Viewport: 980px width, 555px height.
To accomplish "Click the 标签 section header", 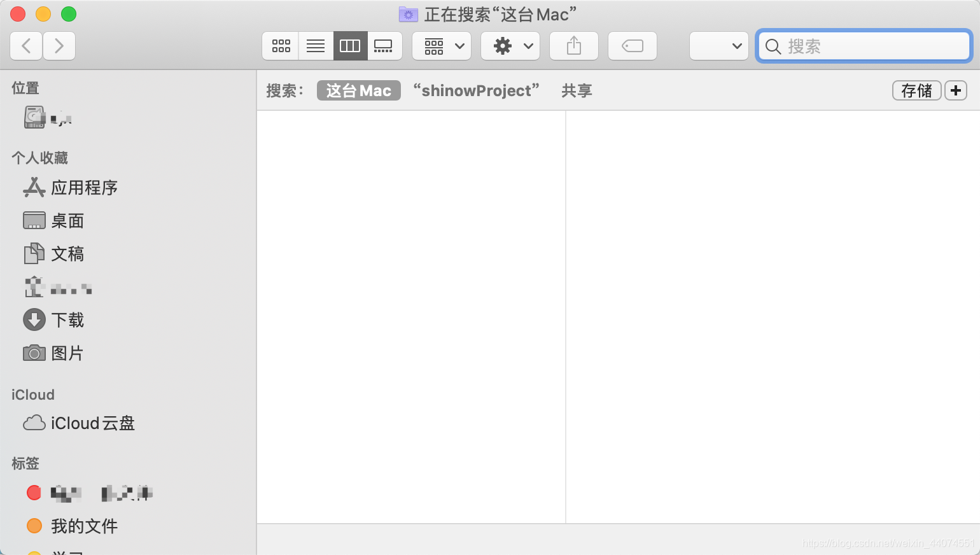I will pos(25,463).
